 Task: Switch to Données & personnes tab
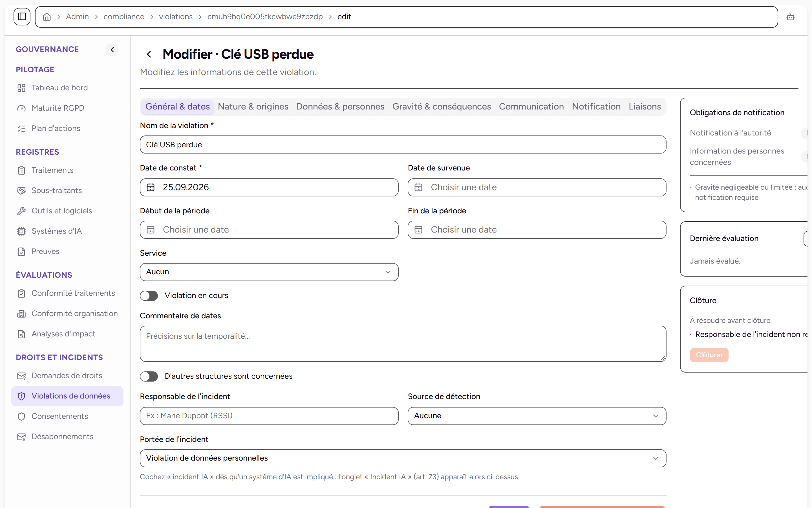point(340,106)
